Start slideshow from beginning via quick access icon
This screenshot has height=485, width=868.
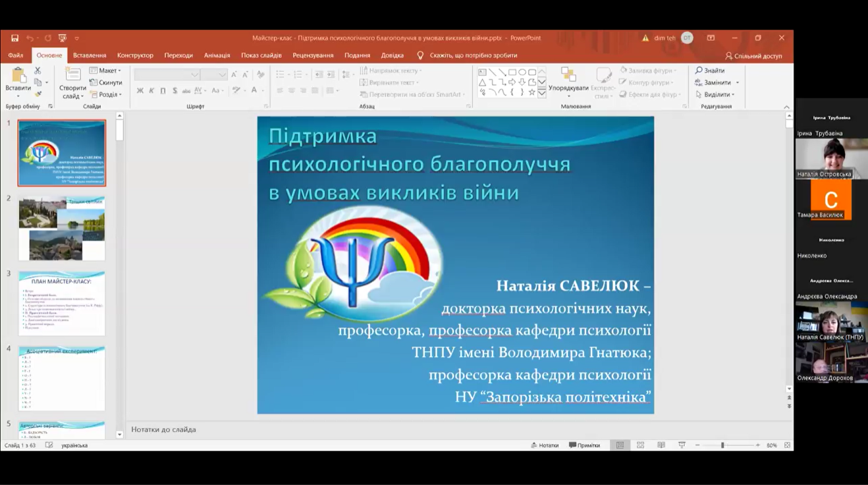(x=63, y=38)
